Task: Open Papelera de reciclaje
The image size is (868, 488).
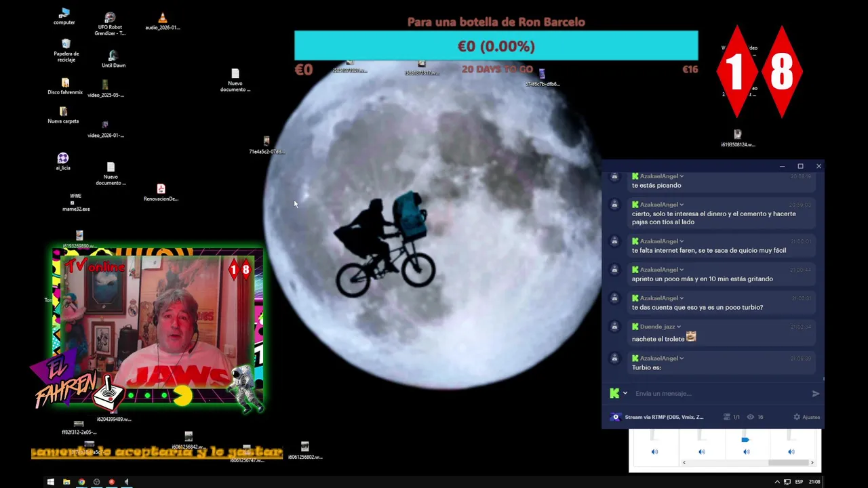Action: click(66, 50)
